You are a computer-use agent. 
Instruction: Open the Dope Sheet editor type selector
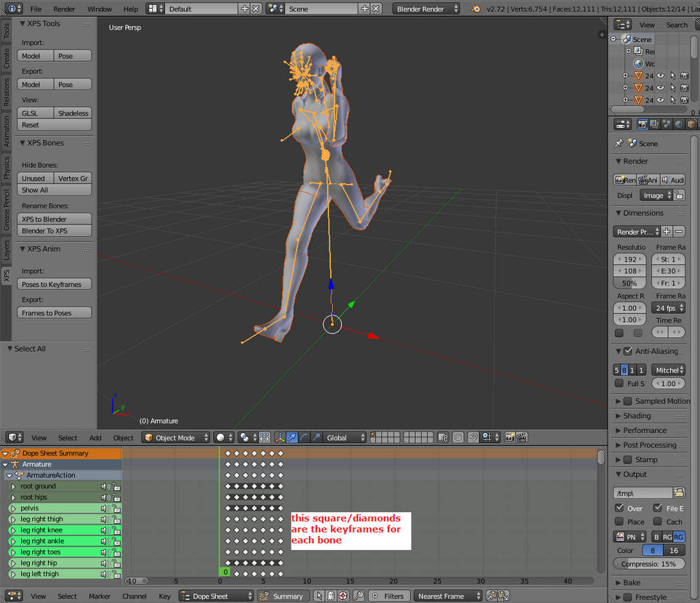15,596
